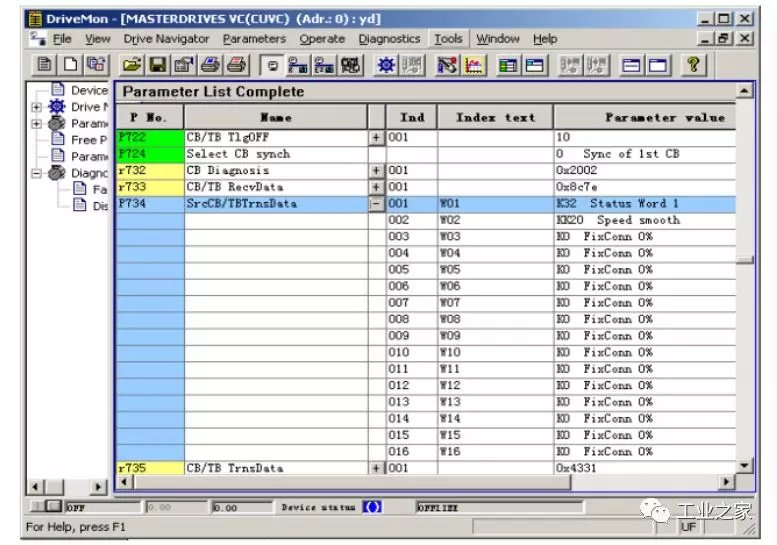Select the Free Parameterization tree item

tap(82, 140)
